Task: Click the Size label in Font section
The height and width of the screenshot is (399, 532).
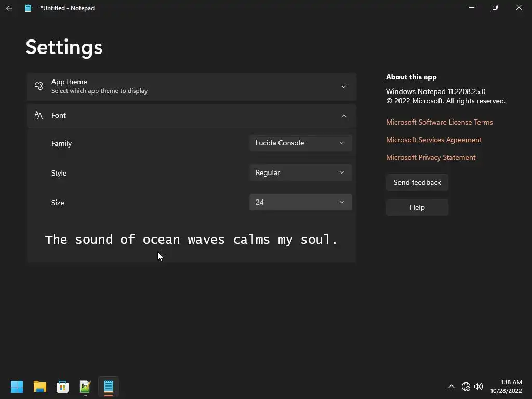Action: [x=58, y=203]
